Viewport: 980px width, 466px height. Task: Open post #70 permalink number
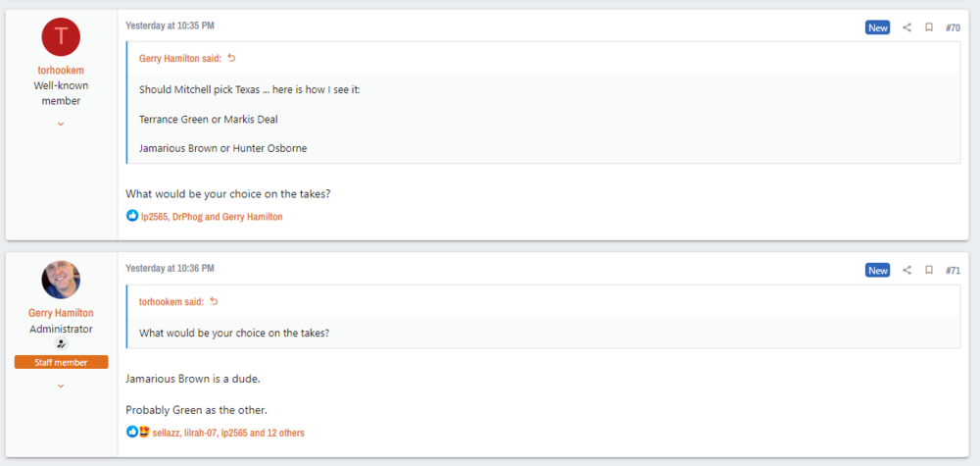tap(953, 27)
